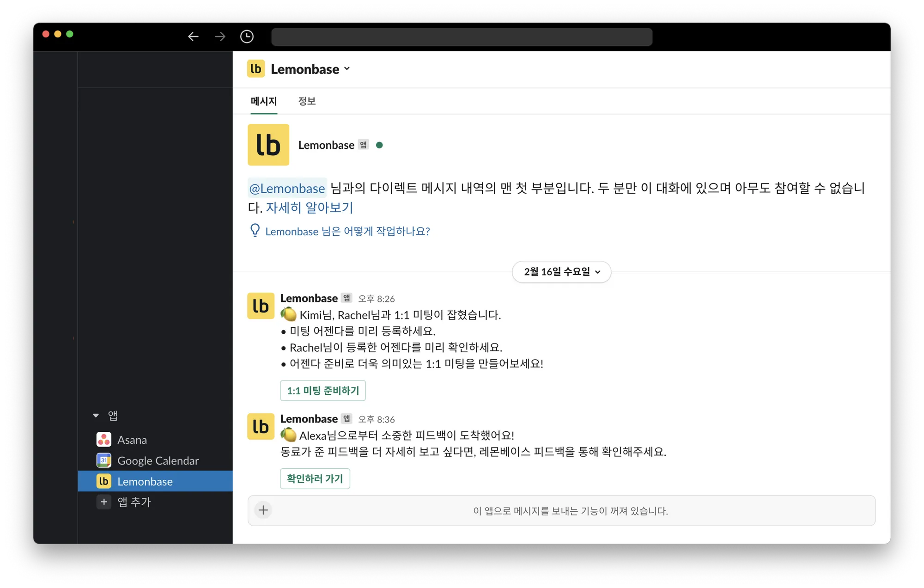
Task: Click the 오후 8:26 timestamp
Action: click(377, 299)
